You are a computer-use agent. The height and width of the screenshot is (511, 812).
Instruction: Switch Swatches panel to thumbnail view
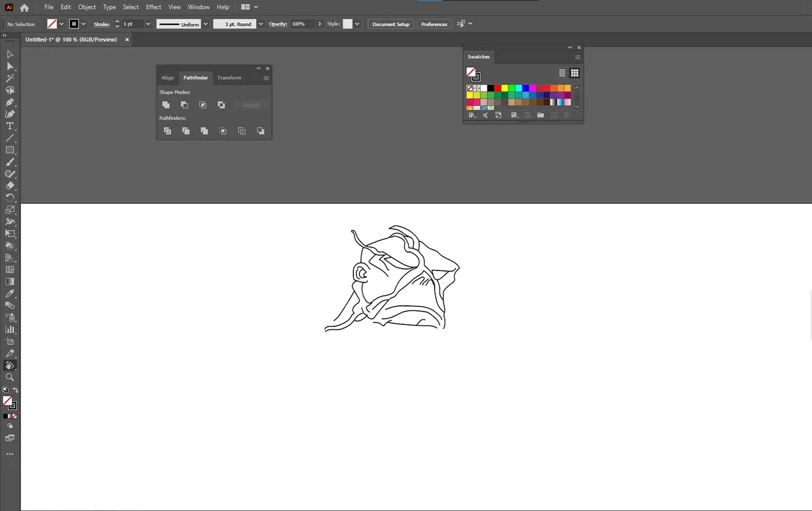pos(575,73)
